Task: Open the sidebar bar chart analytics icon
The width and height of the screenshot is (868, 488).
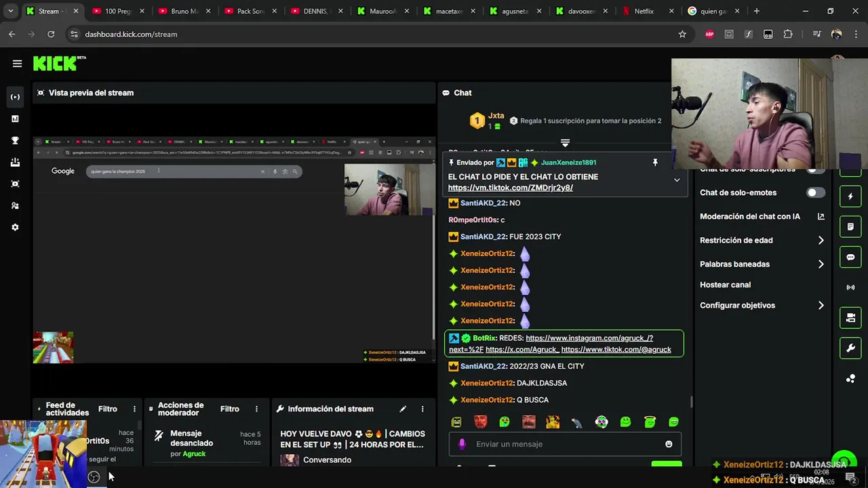Action: (15, 119)
